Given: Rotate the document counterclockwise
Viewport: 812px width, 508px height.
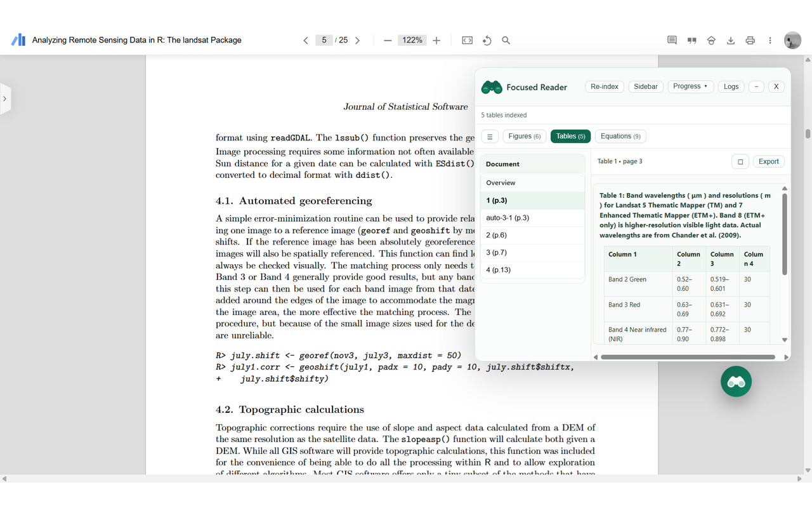Looking at the screenshot, I should pos(487,40).
